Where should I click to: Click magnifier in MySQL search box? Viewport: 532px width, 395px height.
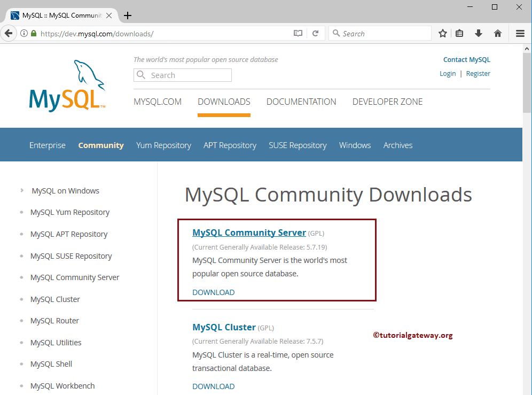coord(141,75)
